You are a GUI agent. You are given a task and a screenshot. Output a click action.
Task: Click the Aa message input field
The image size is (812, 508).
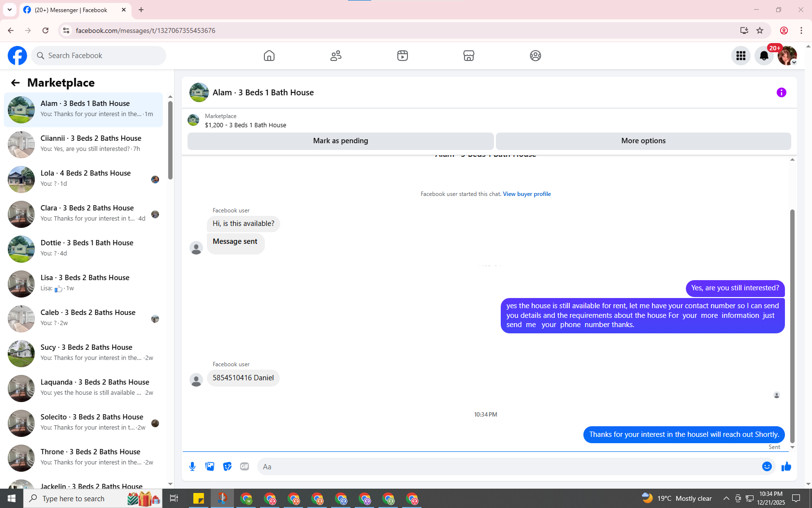click(508, 466)
